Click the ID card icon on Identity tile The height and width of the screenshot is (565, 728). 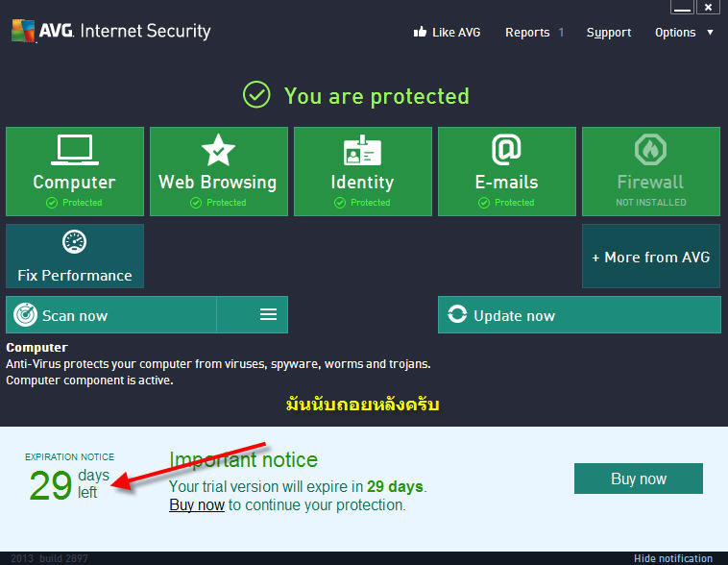tap(362, 151)
